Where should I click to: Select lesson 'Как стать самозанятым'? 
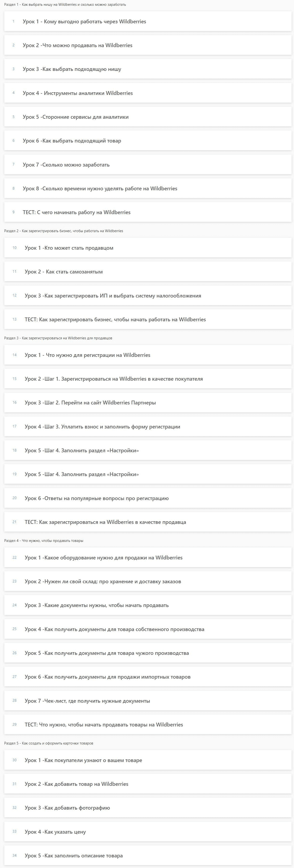tap(64, 272)
